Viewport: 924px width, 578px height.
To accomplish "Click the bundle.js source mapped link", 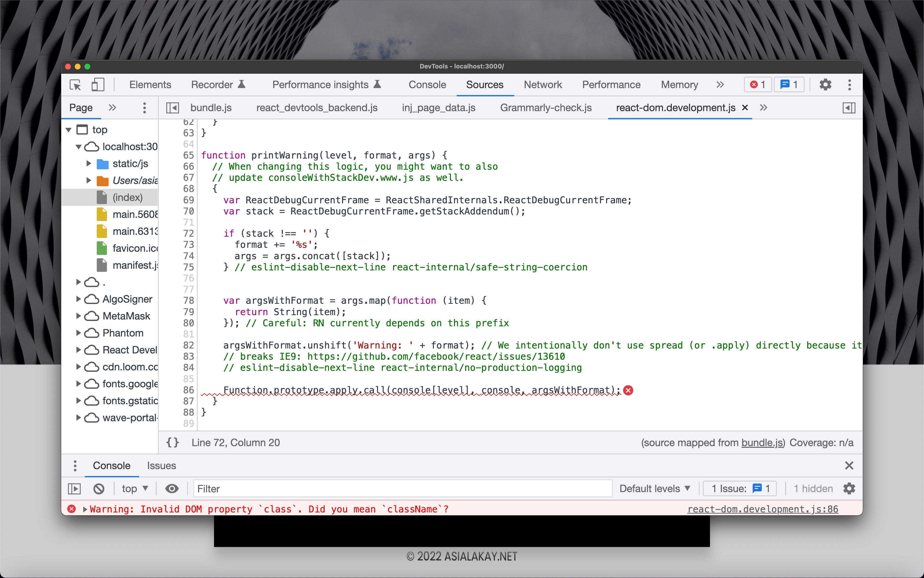I will (762, 443).
